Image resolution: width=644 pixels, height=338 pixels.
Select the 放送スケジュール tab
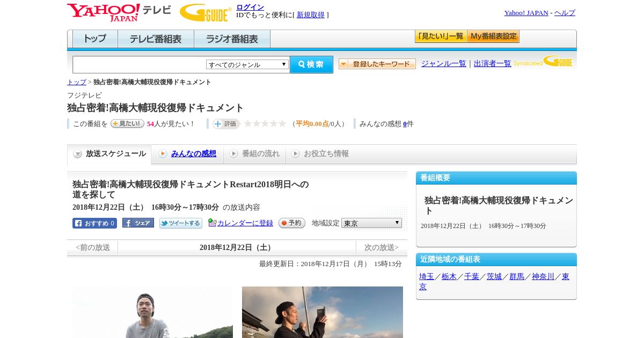[x=109, y=154]
